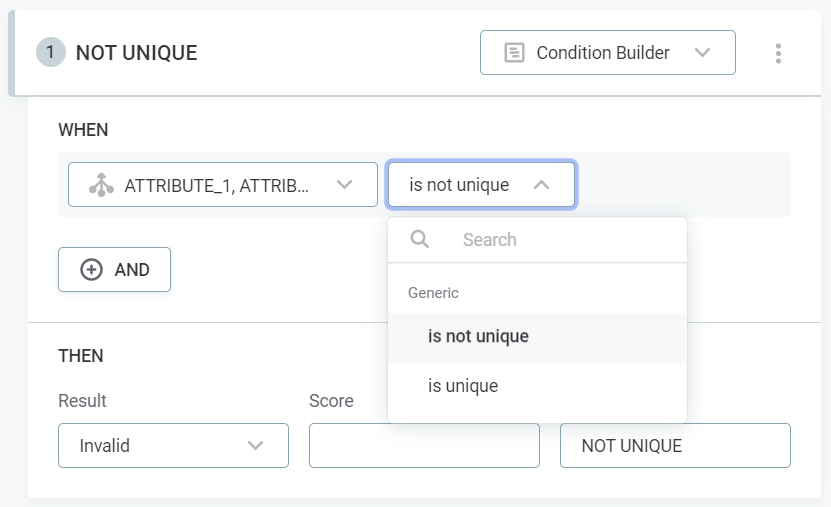Click the "Generic" group header in list
831x507 pixels.
click(x=433, y=293)
